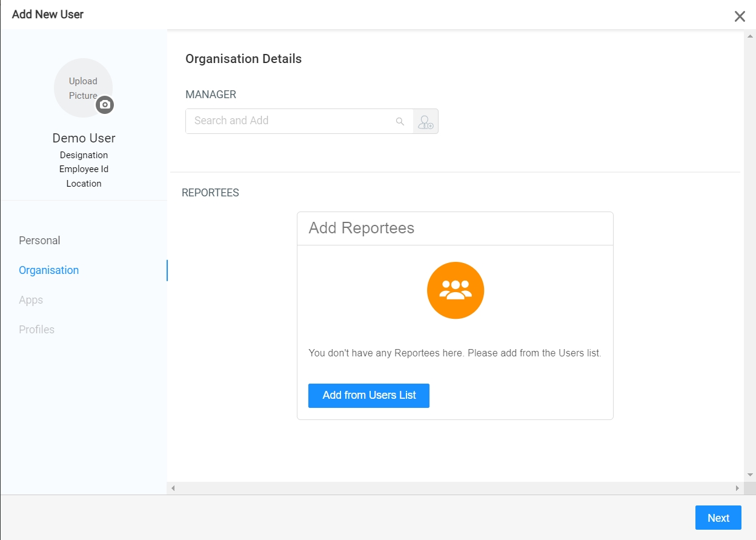Click the add-manager person icon
This screenshot has height=540, width=756.
[x=426, y=121]
